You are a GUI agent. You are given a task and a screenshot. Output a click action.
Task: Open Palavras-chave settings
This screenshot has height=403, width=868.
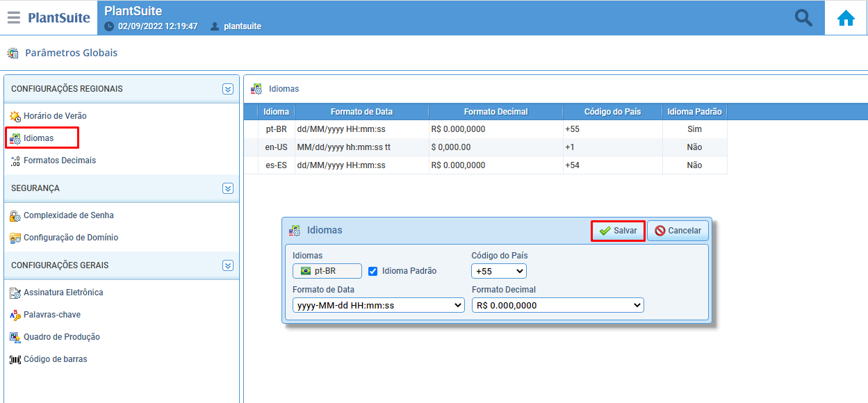pos(52,315)
